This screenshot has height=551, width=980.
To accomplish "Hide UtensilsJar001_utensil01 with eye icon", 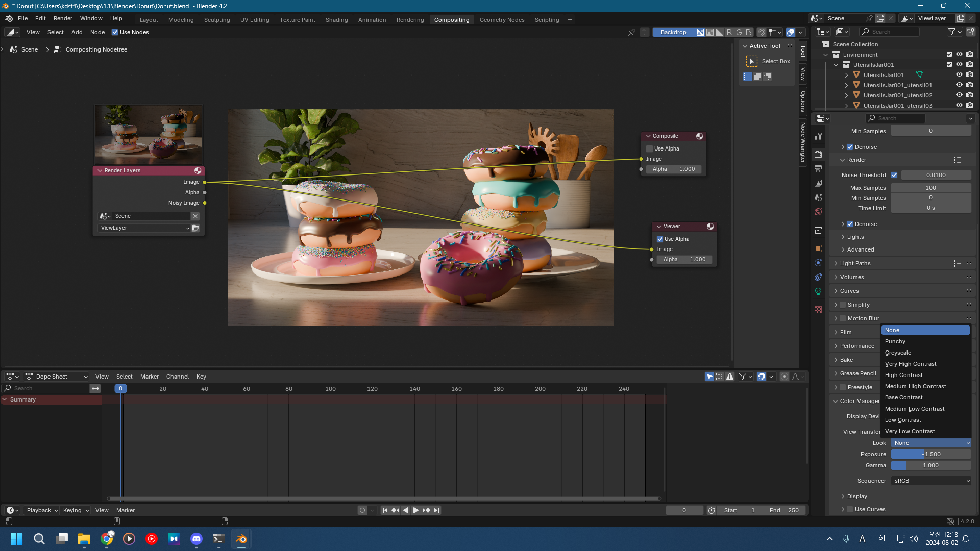I will coord(959,85).
